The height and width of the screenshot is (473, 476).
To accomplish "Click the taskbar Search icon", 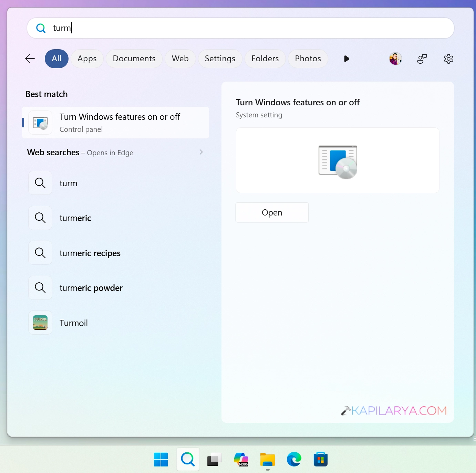I will [x=188, y=459].
